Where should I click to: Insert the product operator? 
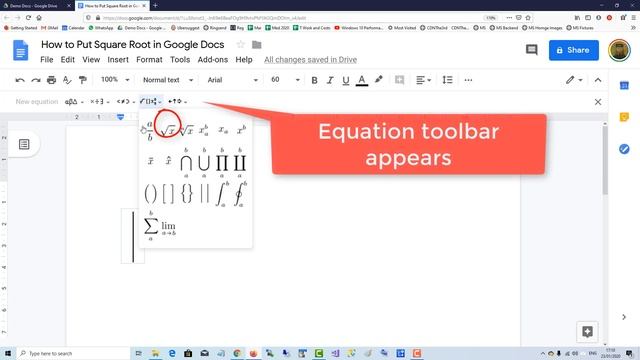coord(222,162)
